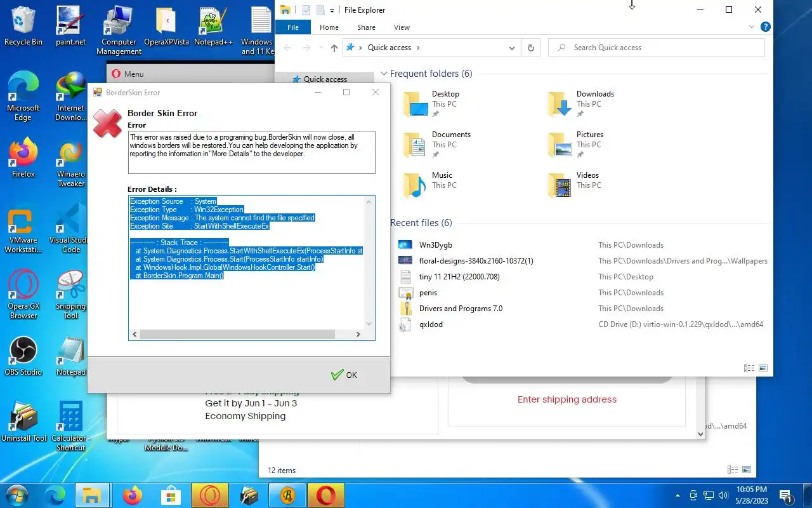The height and width of the screenshot is (508, 812).
Task: Open the Home ribbon tab
Action: pos(329,27)
